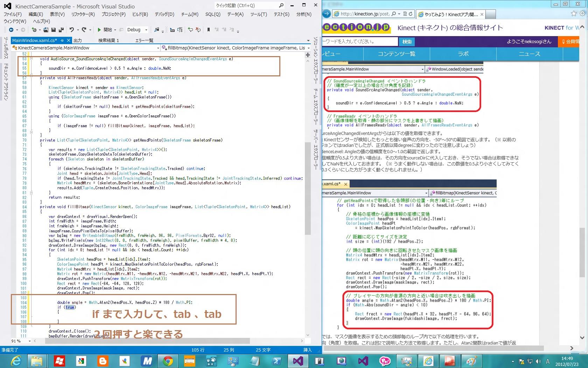Open the ビルド(B) menu
Image resolution: width=588 pixels, height=368 pixels.
[x=140, y=14]
